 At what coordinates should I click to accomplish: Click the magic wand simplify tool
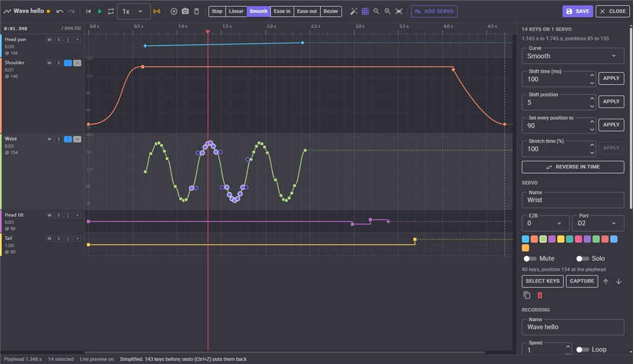coord(354,11)
